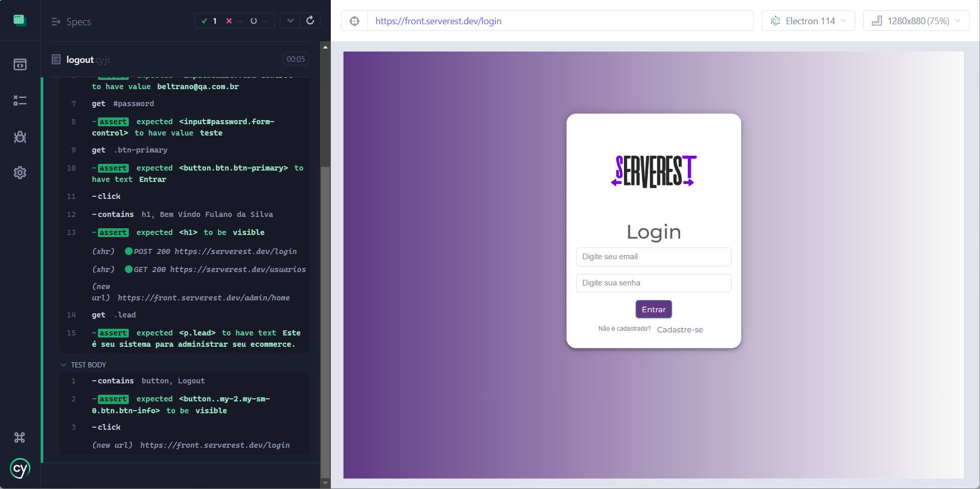Image resolution: width=980 pixels, height=489 pixels.
Task: Open the Electron 114 browser dropdown
Action: click(808, 21)
